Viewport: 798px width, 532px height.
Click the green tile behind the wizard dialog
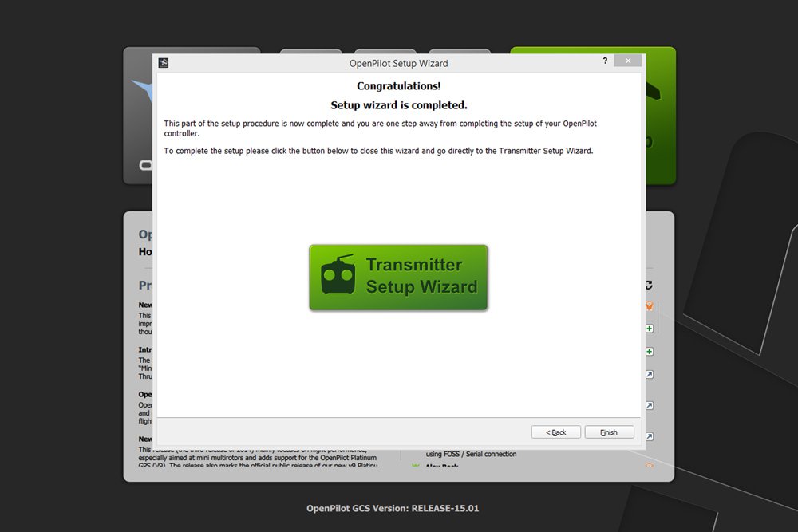tap(661, 116)
